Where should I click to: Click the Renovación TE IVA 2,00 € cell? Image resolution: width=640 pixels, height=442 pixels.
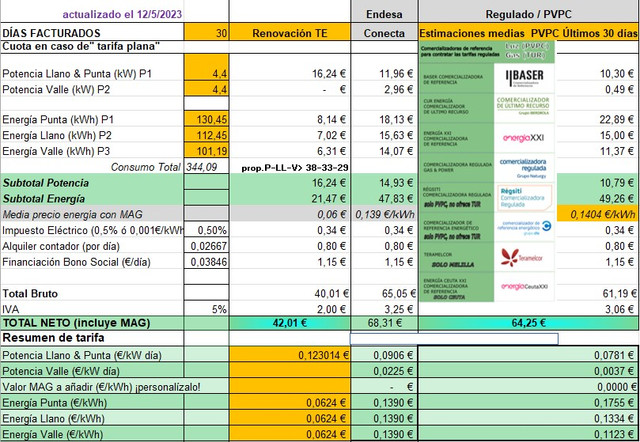pos(290,309)
